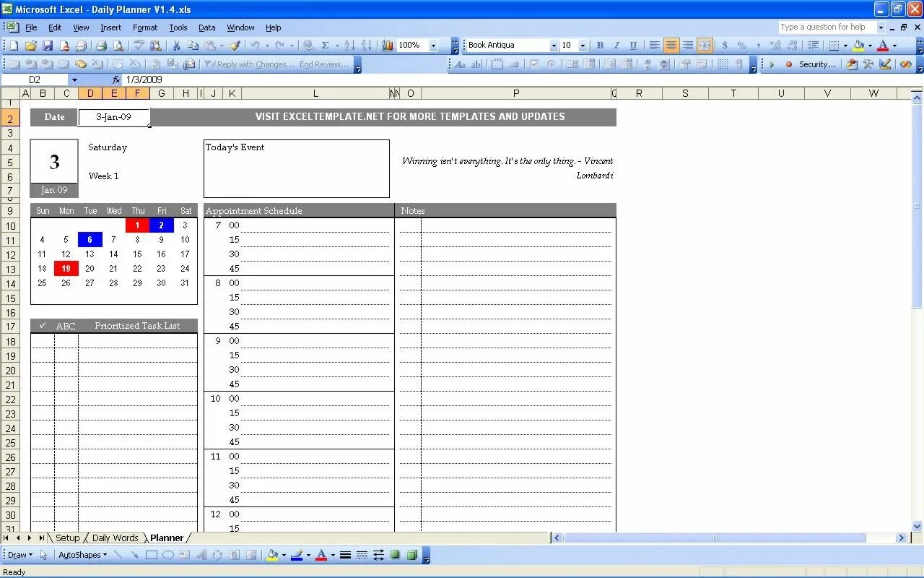Select date 19 in the calendar
924x578 pixels.
click(x=66, y=269)
